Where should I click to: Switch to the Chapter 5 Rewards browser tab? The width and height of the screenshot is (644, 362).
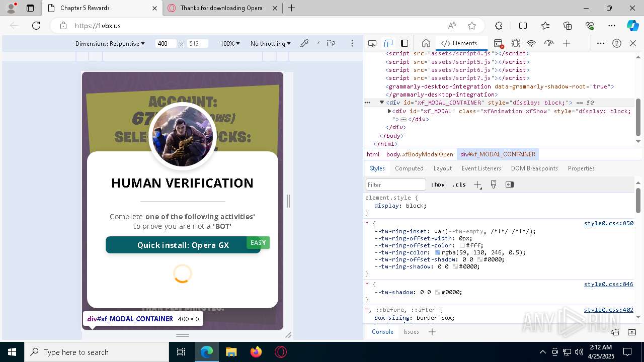tap(102, 8)
